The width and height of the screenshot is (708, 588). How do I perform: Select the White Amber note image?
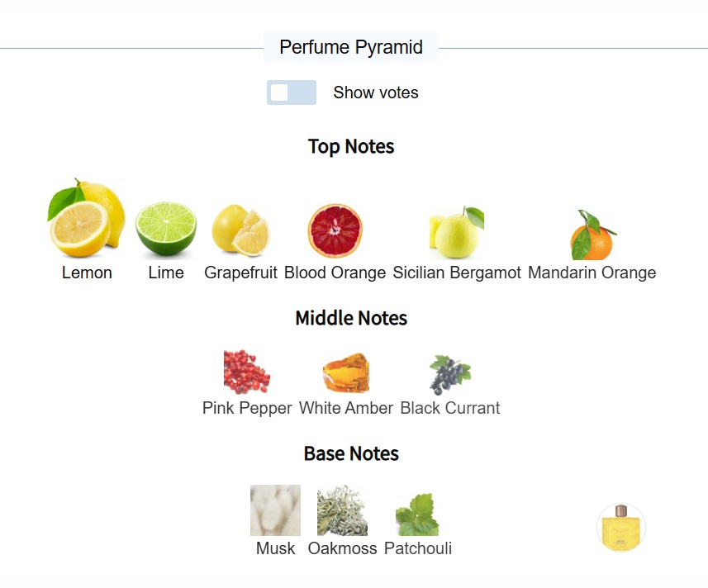(346, 372)
